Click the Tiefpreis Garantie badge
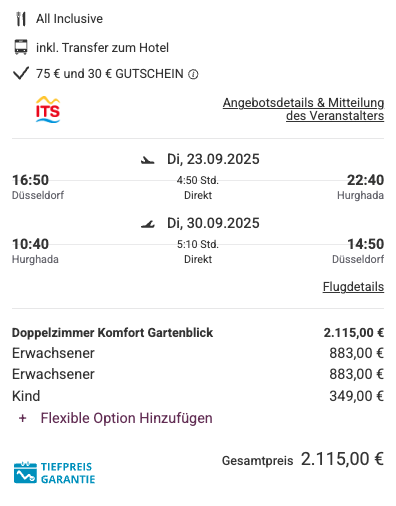396x506 pixels. (x=54, y=473)
